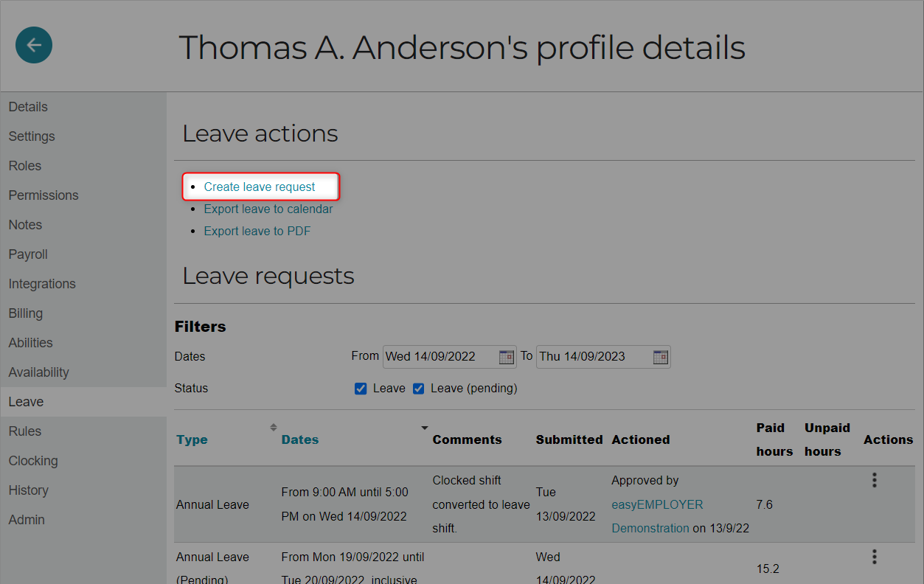Open the To date calendar picker icon
The height and width of the screenshot is (584, 924).
click(x=661, y=357)
